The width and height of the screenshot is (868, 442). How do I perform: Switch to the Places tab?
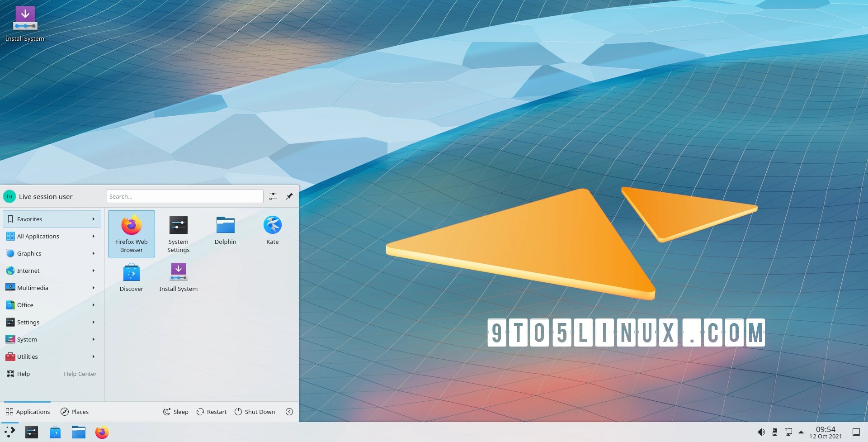(x=75, y=412)
